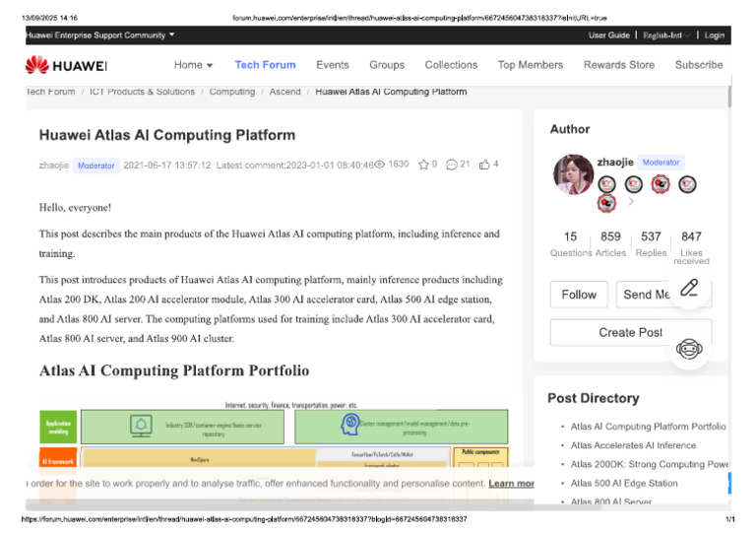The image size is (756, 535).
Task: Click zhaojie username under post title
Action: pos(54,166)
